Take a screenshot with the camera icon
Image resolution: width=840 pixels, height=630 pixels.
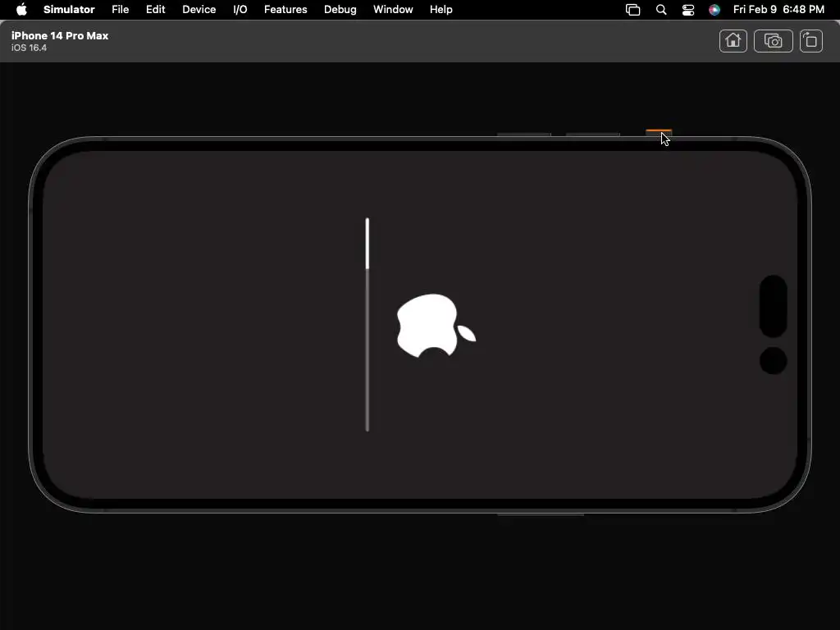(773, 41)
